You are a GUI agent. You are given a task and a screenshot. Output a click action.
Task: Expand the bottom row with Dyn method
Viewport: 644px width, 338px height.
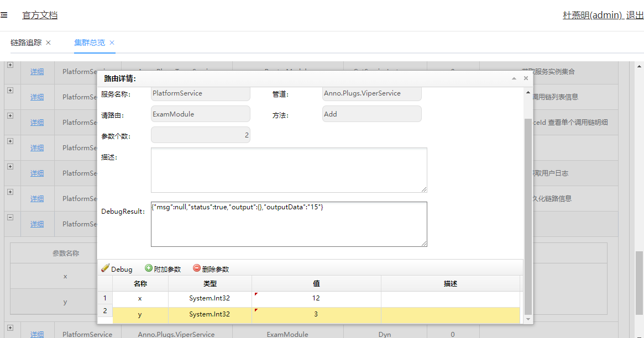click(11, 328)
